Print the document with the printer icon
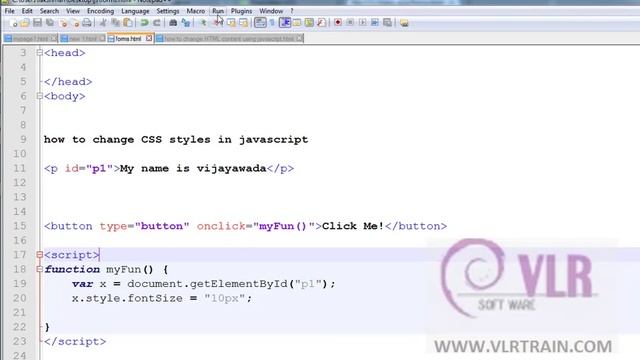This screenshot has height=360, width=640. pyautogui.click(x=87, y=23)
